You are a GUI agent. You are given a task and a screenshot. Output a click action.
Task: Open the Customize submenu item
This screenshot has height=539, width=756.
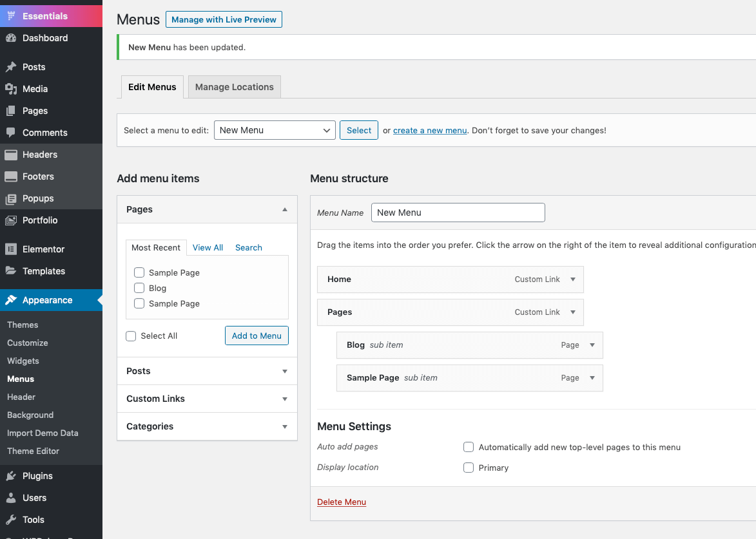coord(28,343)
